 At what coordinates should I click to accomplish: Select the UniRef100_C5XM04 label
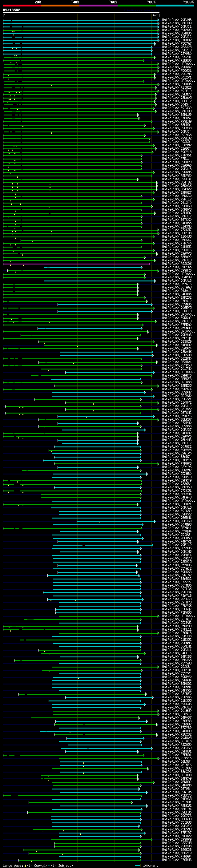[177, 362]
